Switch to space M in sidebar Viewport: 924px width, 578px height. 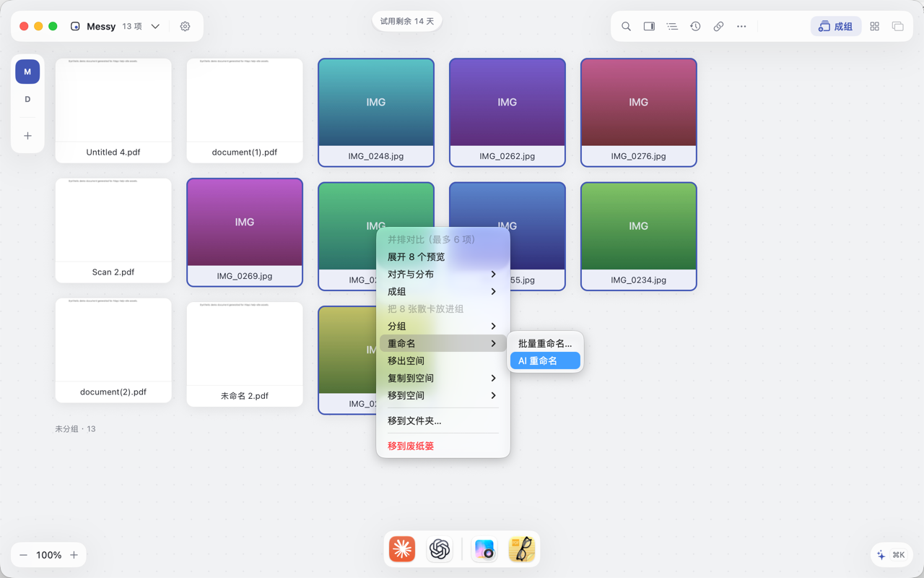pyautogui.click(x=27, y=72)
